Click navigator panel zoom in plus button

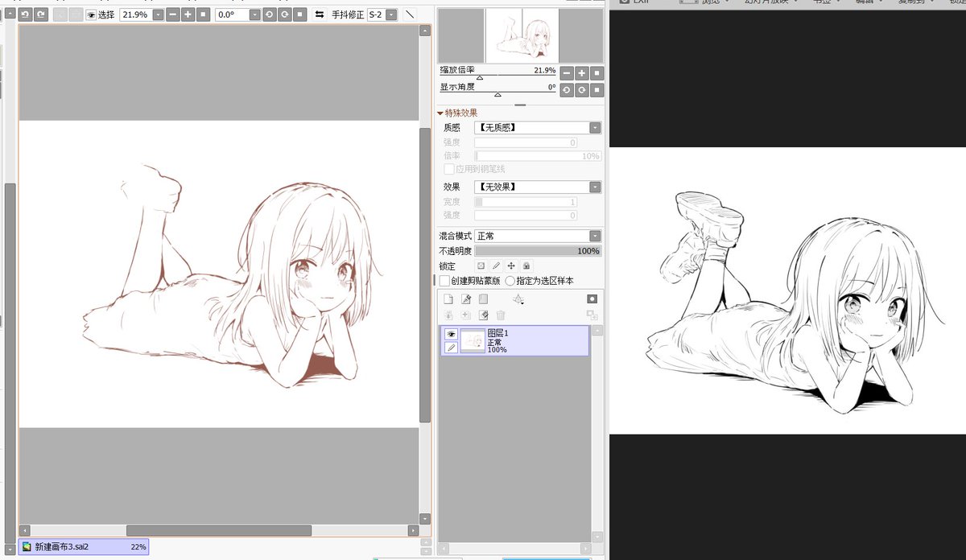(581, 72)
